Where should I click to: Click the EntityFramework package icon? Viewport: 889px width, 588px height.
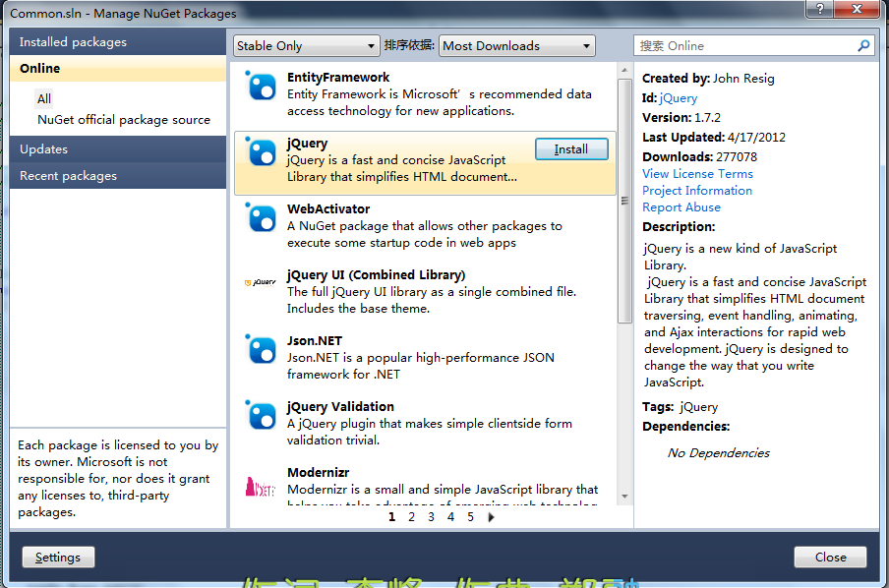point(261,87)
